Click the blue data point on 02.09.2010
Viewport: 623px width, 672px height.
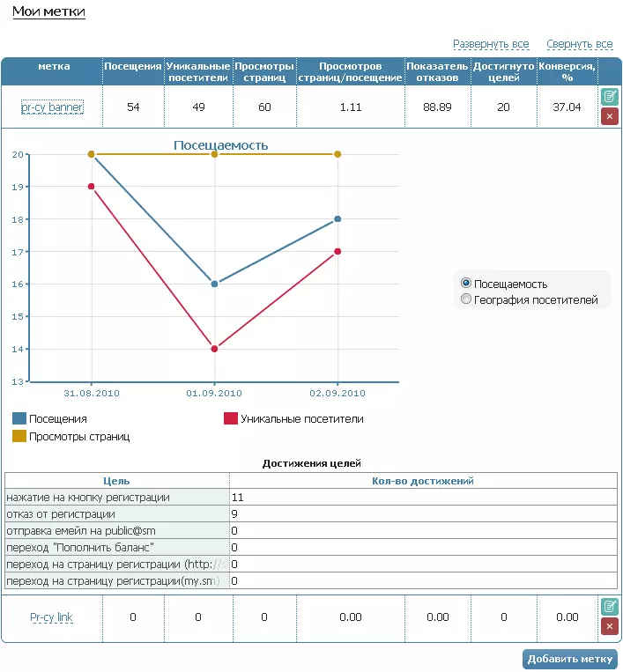[x=337, y=219]
